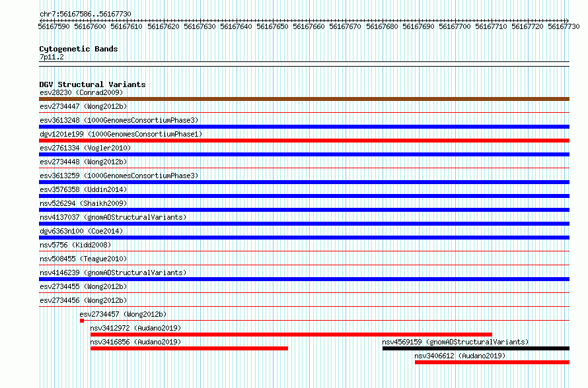Select esv2761334 (Vogler2010) label

(85, 148)
